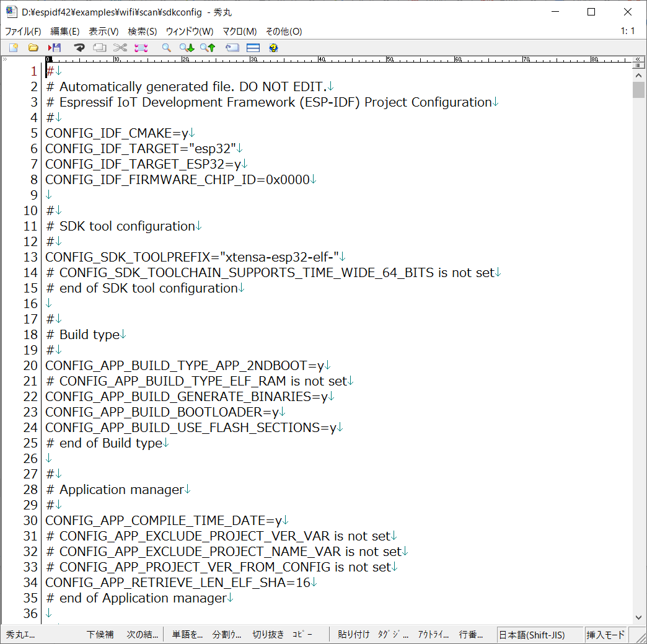Click CONFIG_APP_RETRIEVE_LEN_ELF_SHA=16 line
The image size is (647, 644).
pos(178,583)
